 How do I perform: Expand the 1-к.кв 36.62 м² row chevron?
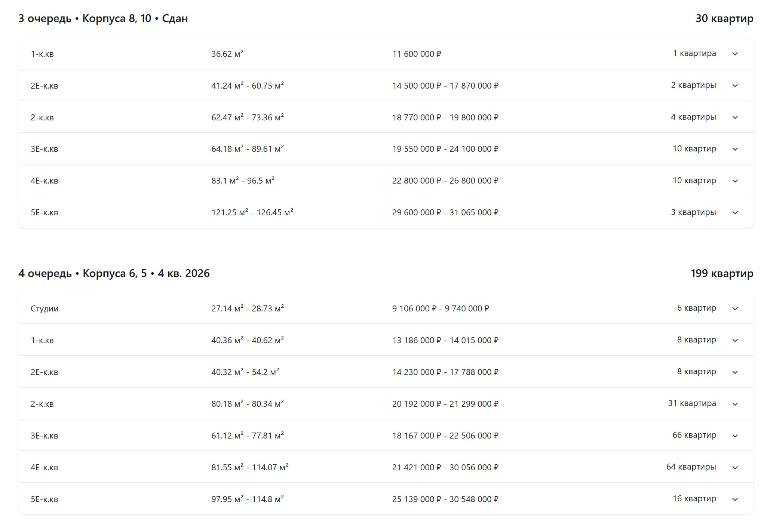click(735, 54)
